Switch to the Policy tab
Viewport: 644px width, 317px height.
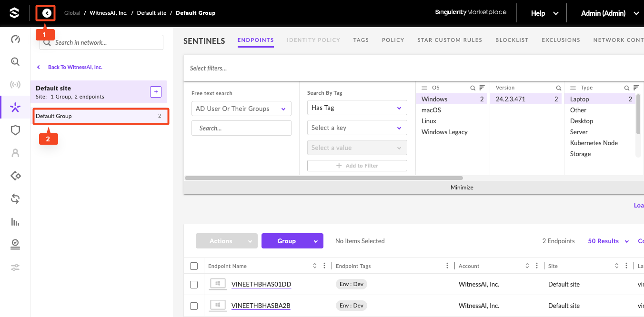(393, 40)
